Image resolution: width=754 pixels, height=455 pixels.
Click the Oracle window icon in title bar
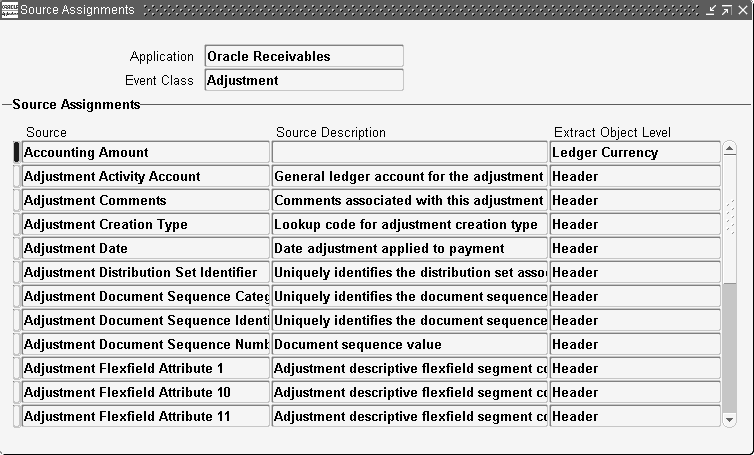[9, 10]
